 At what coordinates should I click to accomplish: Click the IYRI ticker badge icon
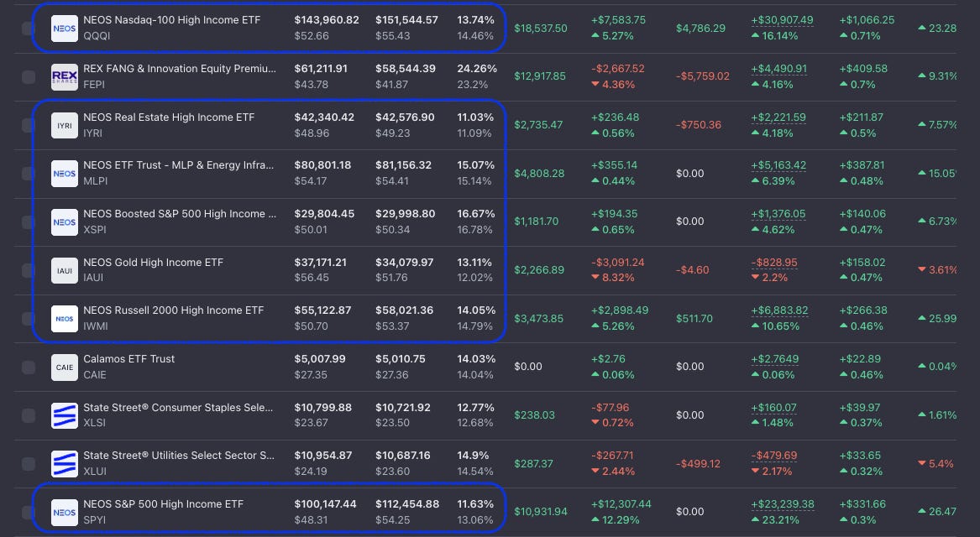[65, 126]
